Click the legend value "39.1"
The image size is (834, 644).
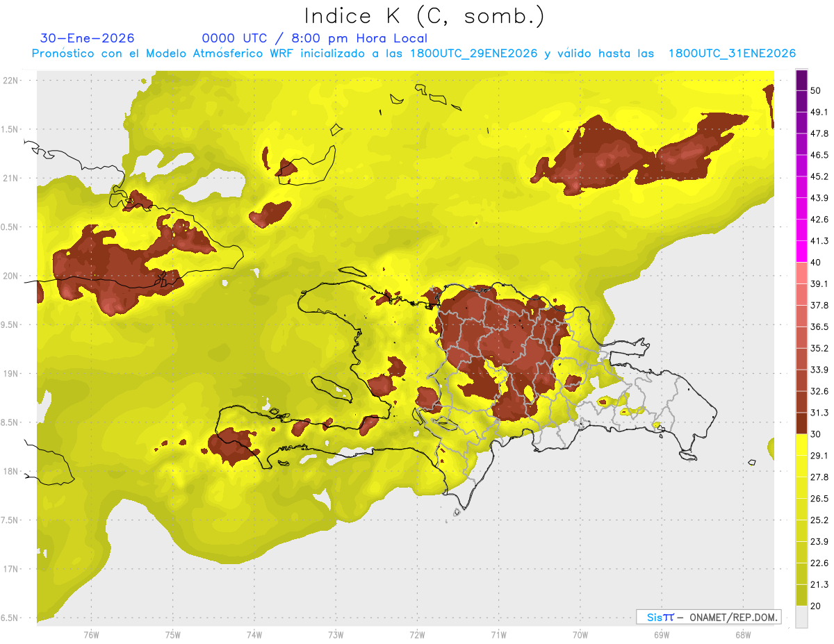coord(819,283)
